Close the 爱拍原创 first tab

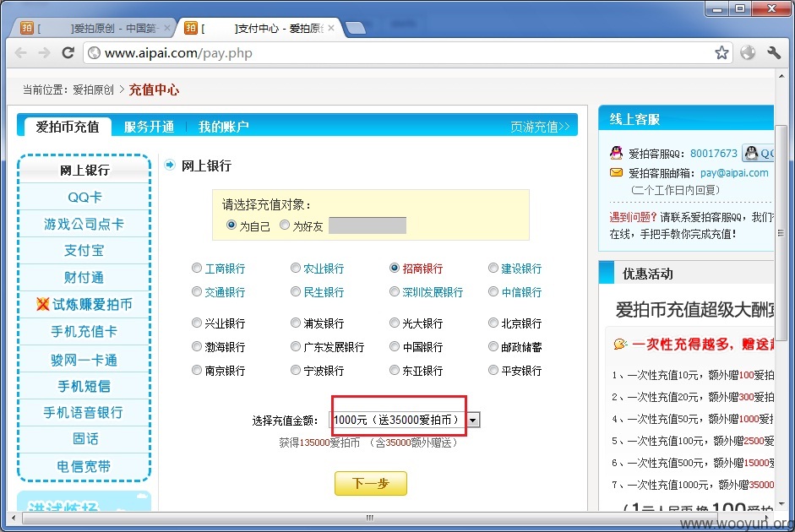(x=166, y=28)
